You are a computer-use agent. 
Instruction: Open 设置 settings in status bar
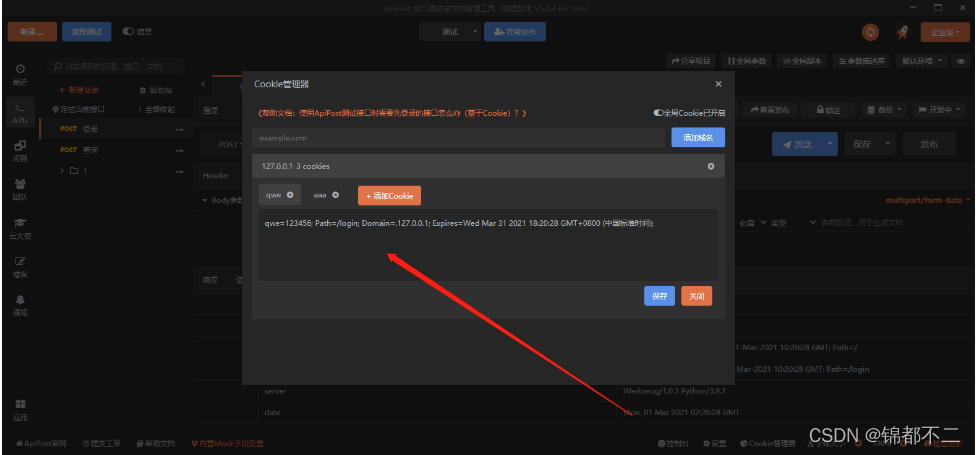pos(715,444)
